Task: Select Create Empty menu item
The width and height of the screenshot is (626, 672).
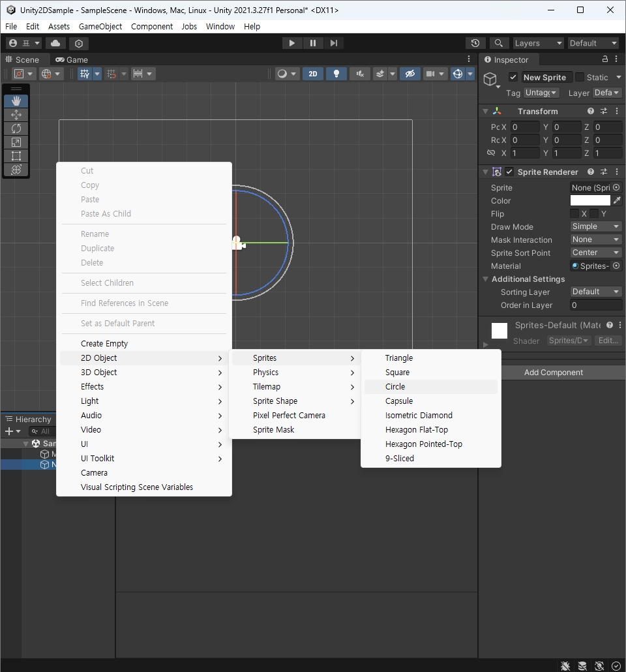Action: 144,344
